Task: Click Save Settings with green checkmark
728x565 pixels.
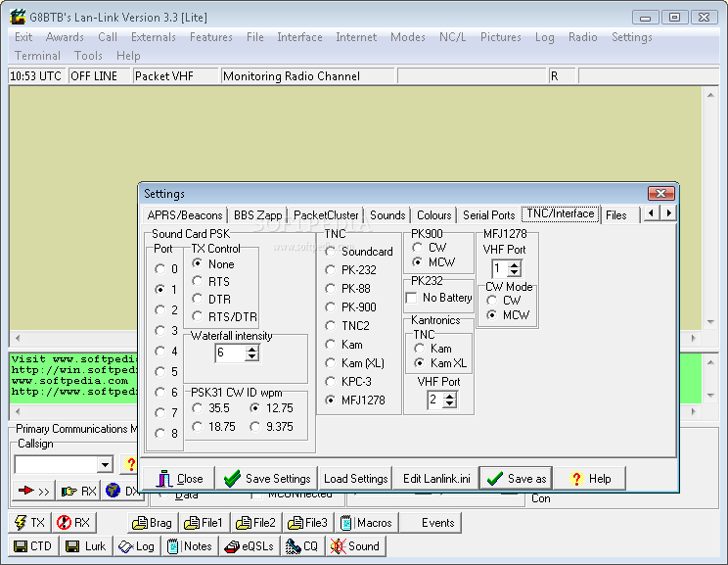Action: (267, 479)
